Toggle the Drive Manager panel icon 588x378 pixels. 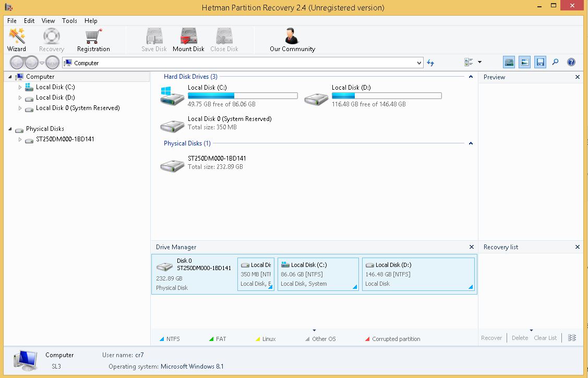coord(509,62)
